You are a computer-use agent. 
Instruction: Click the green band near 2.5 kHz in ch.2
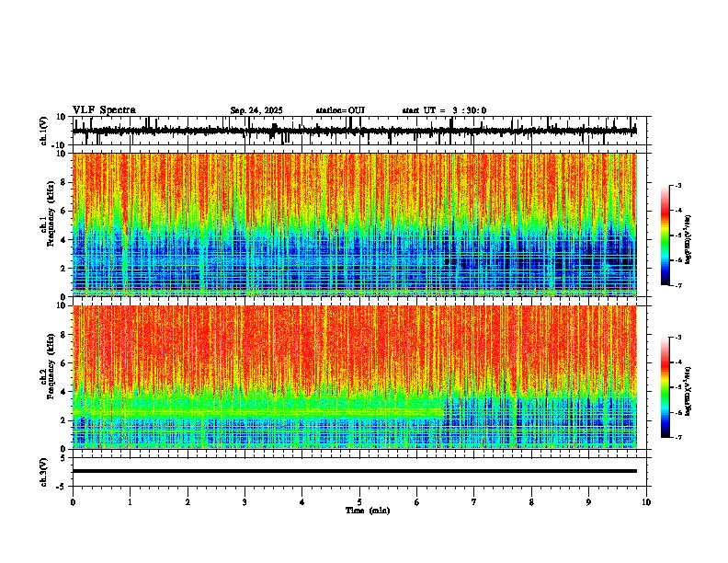[257, 411]
